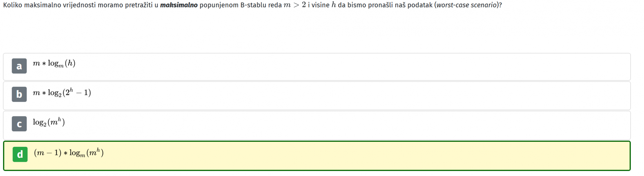Click the variable 'h' in question text

point(334,5)
